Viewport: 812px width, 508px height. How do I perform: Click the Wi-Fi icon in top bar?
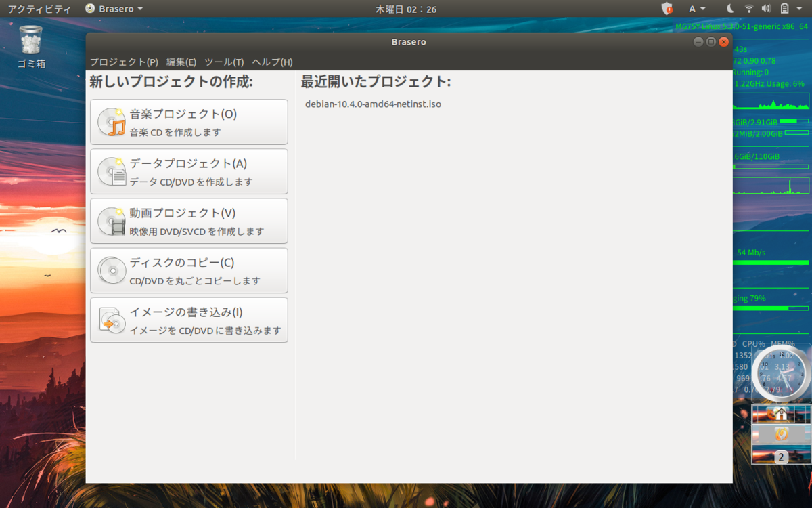click(749, 9)
